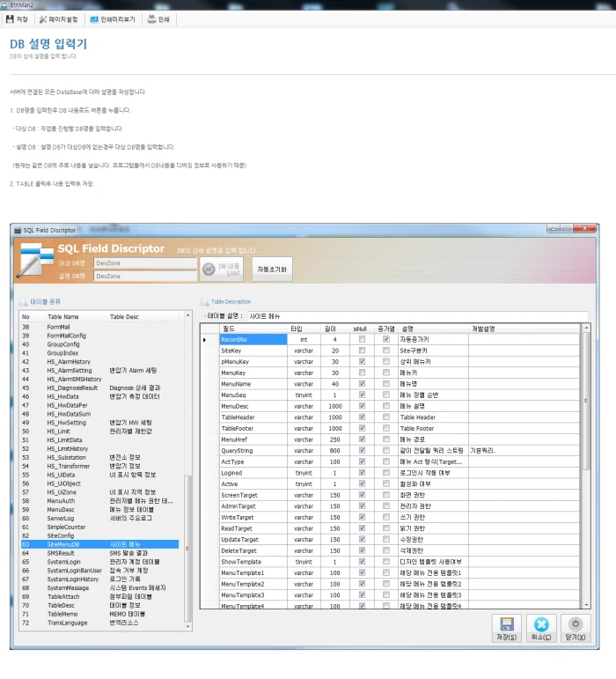
Task: Click the 대상 DB명 input field
Action: coord(145,263)
